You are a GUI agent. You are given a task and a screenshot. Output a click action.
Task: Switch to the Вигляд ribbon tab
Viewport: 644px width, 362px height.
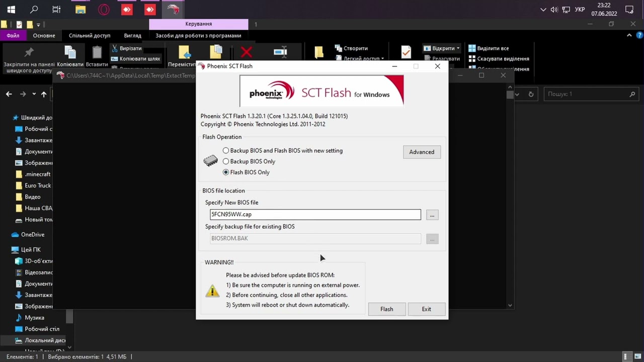[133, 36]
